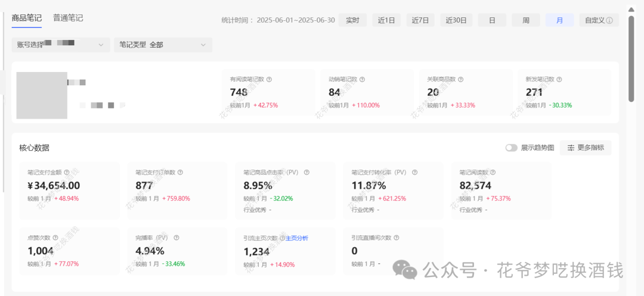
Task: Open the 笔记类型 全部 dropdown
Action: 163,45
